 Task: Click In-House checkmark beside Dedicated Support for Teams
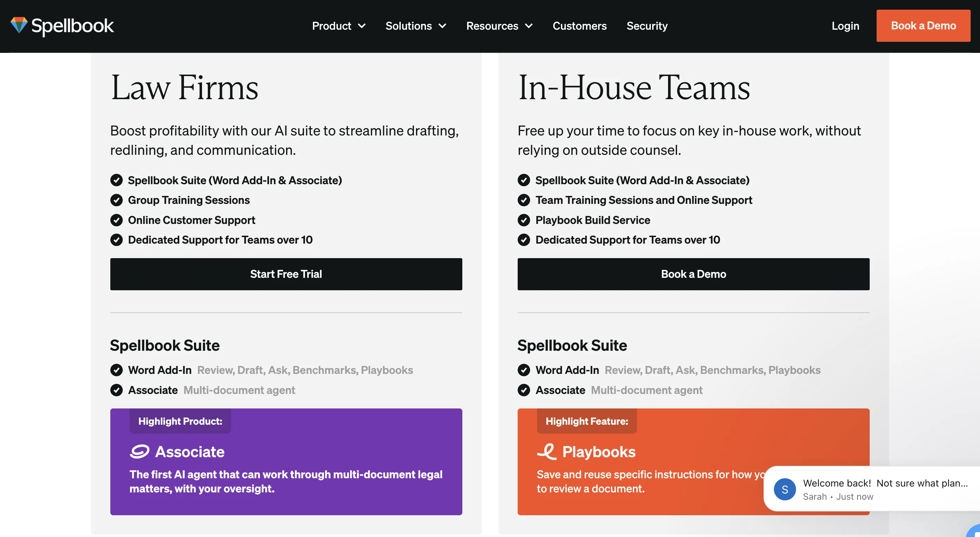524,240
